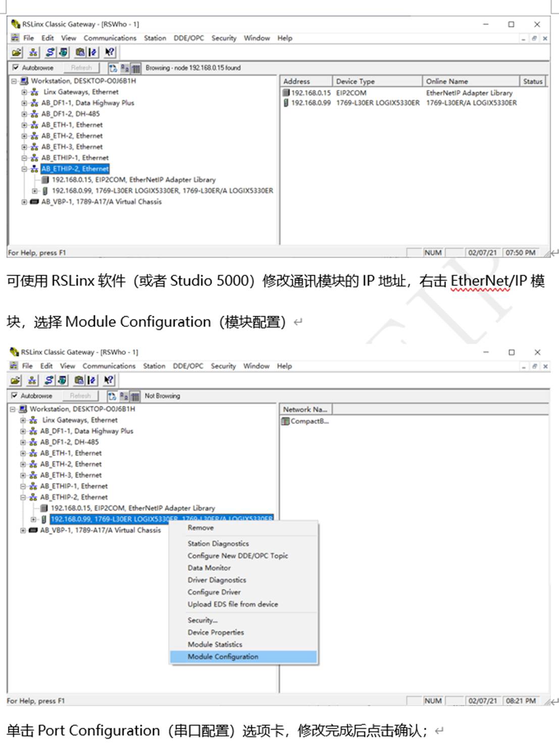Viewport: 559px width, 756px height.
Task: Click Workstation computer icon in the Browsing window tree
Action: (x=24, y=81)
